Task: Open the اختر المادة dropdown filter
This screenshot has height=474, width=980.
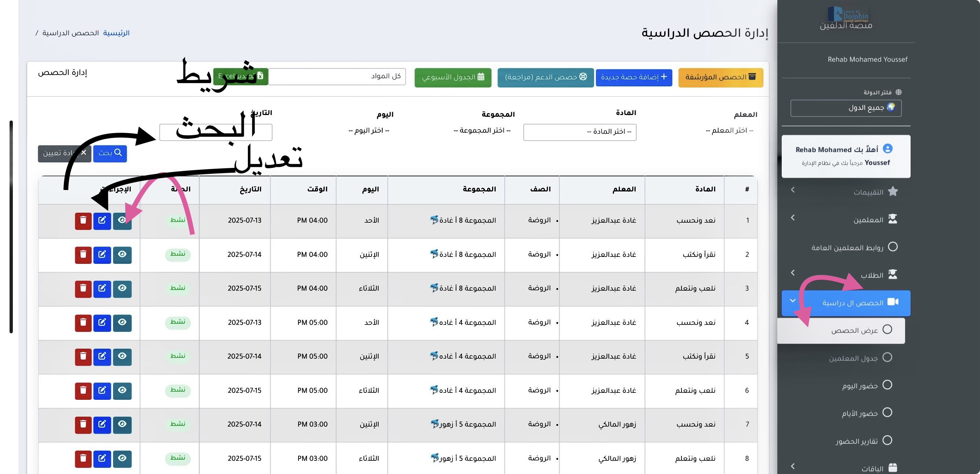Action: (x=579, y=132)
